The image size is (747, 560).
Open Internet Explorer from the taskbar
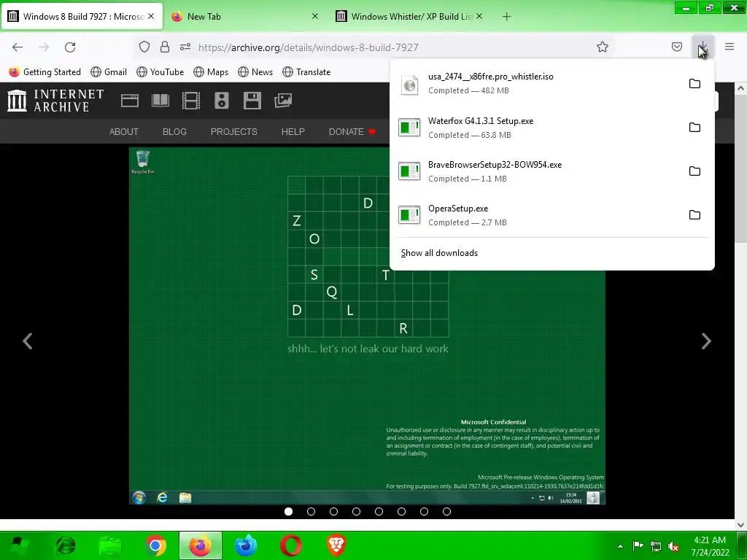coord(65,545)
